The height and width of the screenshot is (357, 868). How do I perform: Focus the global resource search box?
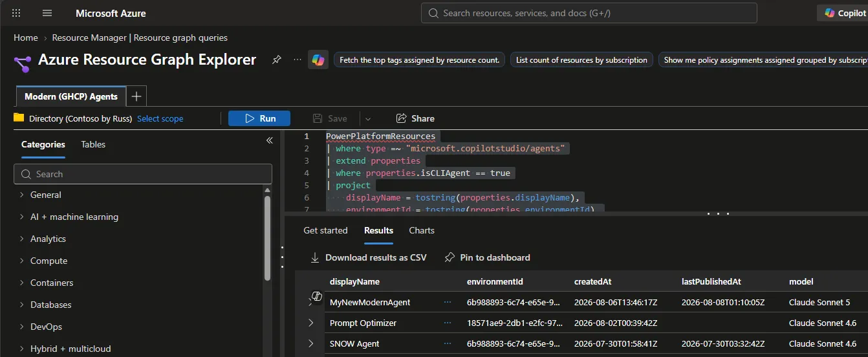tap(589, 13)
